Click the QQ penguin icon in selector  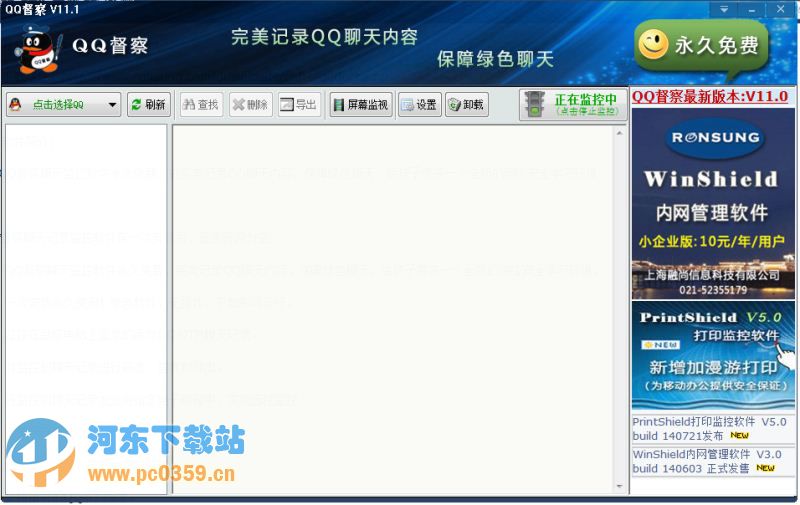16,105
